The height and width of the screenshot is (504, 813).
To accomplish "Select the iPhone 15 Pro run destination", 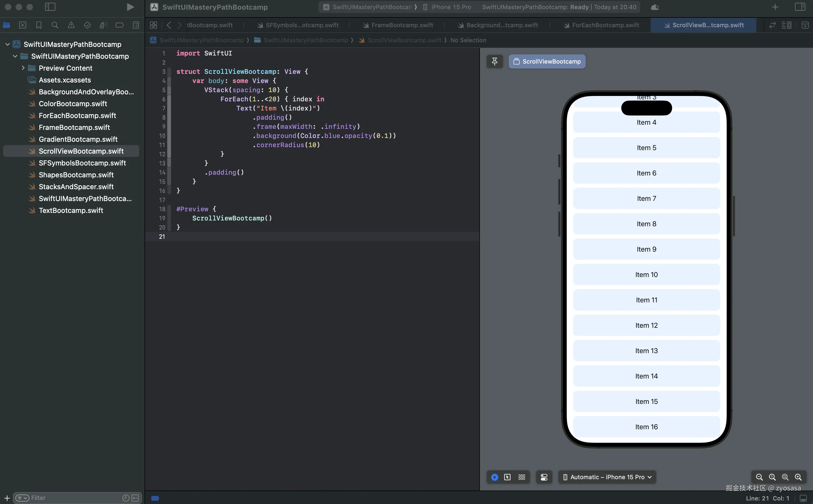I will pos(451,7).
